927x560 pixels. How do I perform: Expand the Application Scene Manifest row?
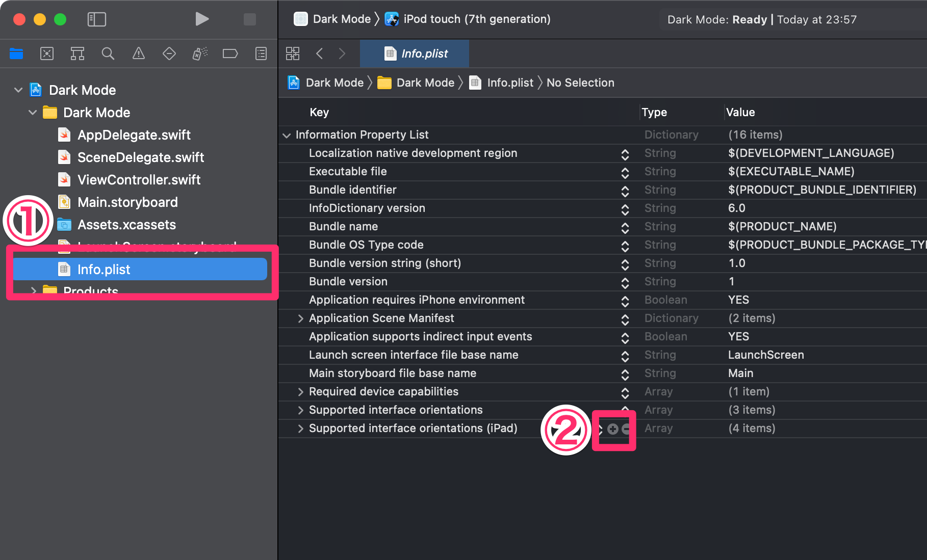tap(301, 318)
